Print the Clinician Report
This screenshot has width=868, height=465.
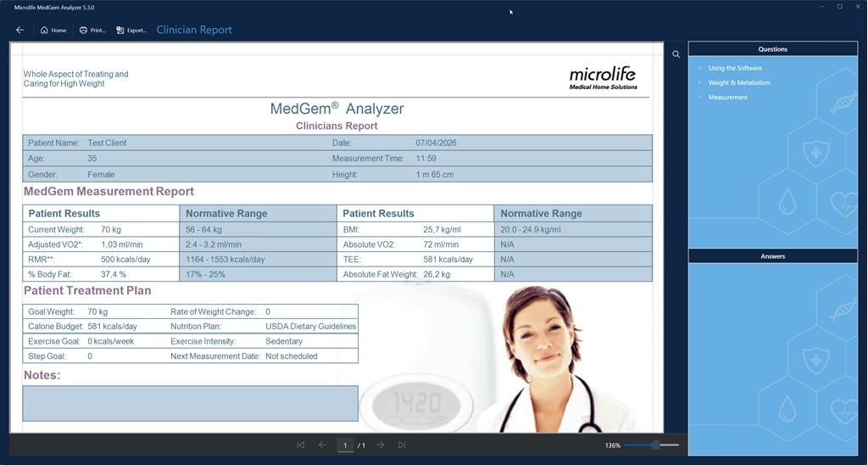point(92,30)
